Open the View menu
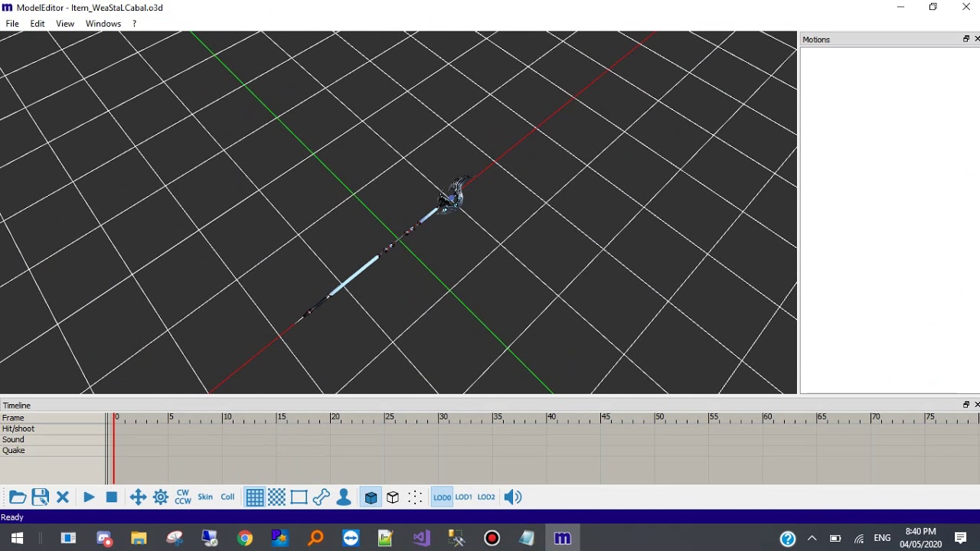The height and width of the screenshot is (551, 980). [65, 24]
